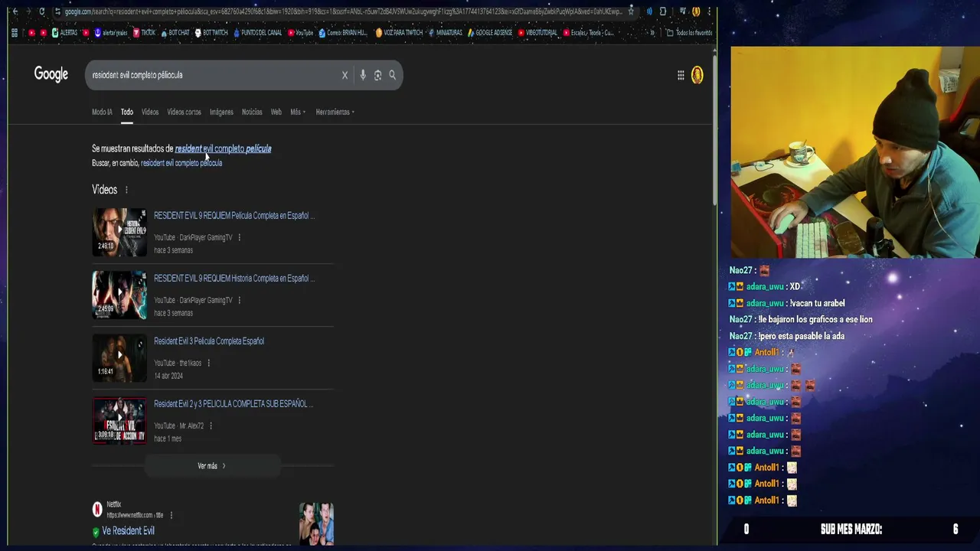
Task: Open more options for Netflix result
Action: pyautogui.click(x=171, y=515)
